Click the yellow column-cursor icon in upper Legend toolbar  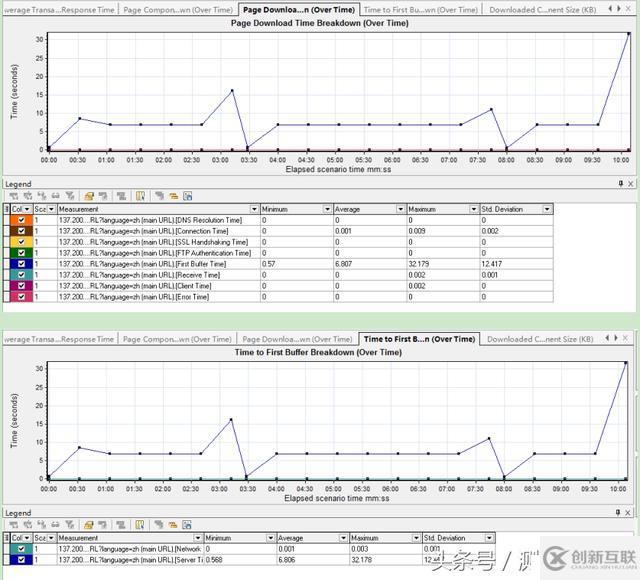pos(140,196)
